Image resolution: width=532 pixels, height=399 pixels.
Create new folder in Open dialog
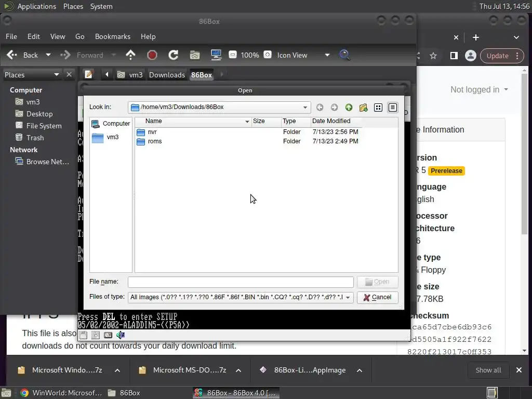[x=363, y=108]
